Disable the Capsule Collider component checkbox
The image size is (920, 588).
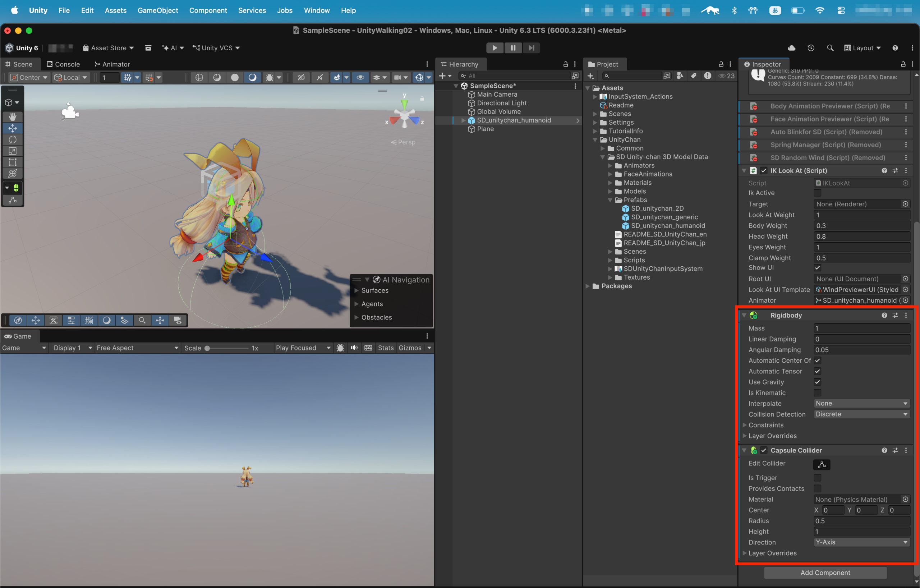[764, 450]
